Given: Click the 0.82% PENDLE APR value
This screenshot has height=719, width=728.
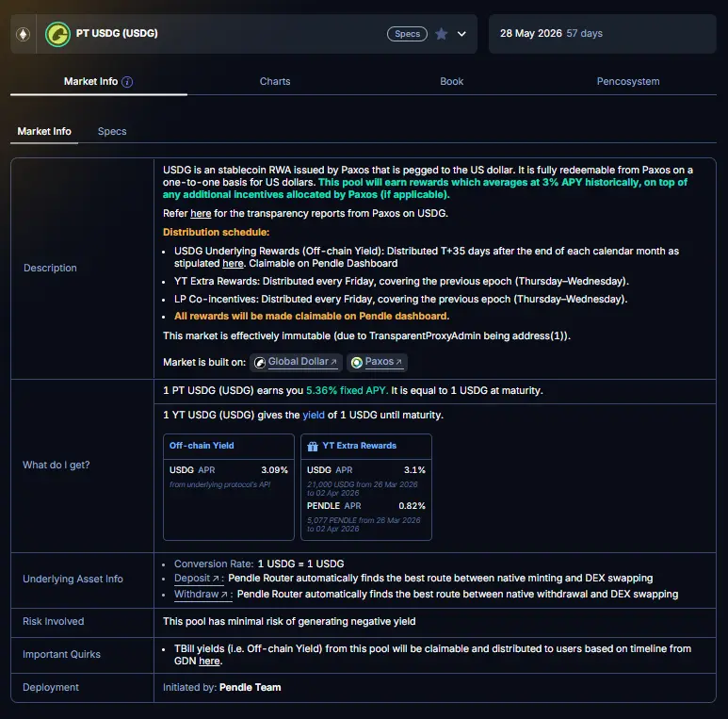Looking at the screenshot, I should pyautogui.click(x=412, y=506).
